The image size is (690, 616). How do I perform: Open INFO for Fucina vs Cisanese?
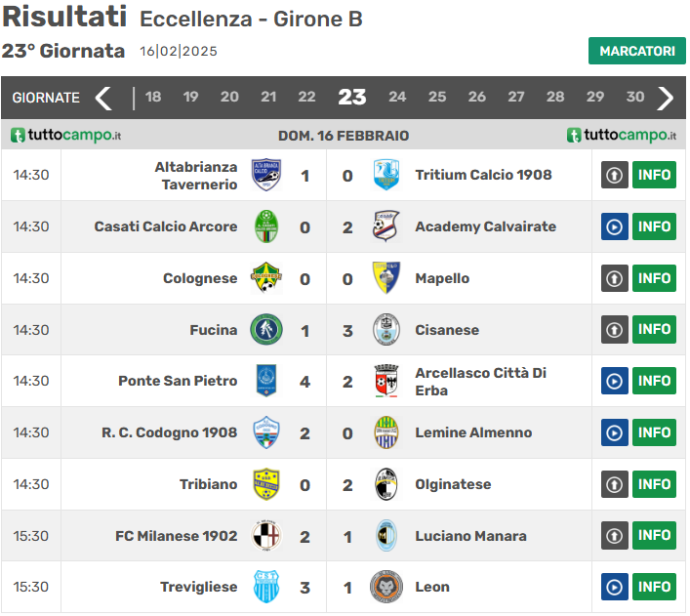[654, 330]
